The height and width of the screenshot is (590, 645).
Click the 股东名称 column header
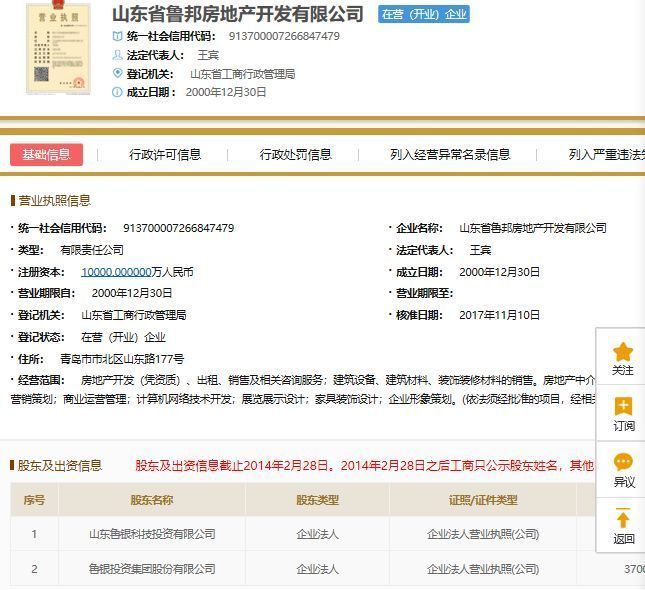coord(152,500)
